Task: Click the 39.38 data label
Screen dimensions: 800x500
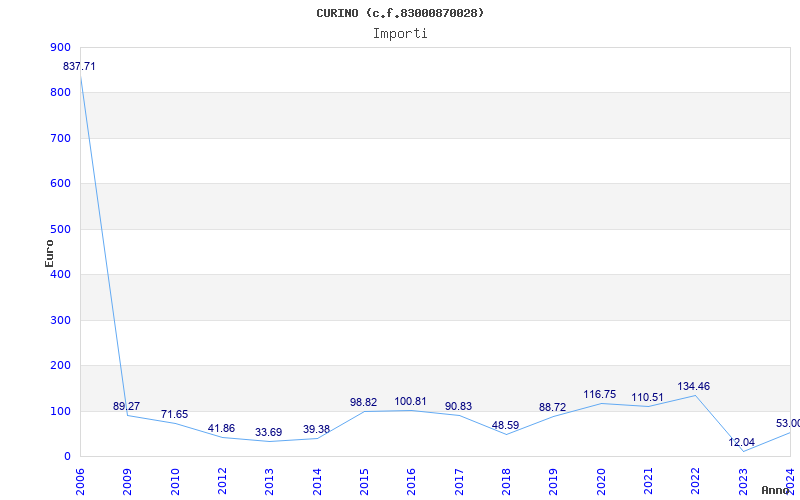Action: 316,430
